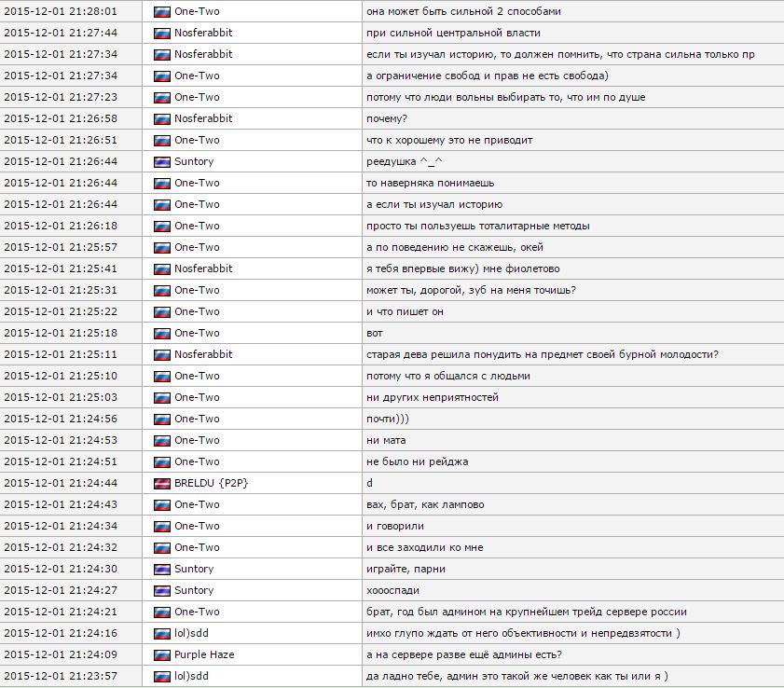Click lol)sdd's flag icon in the 21:23:57 row
784x688 pixels.
click(161, 676)
